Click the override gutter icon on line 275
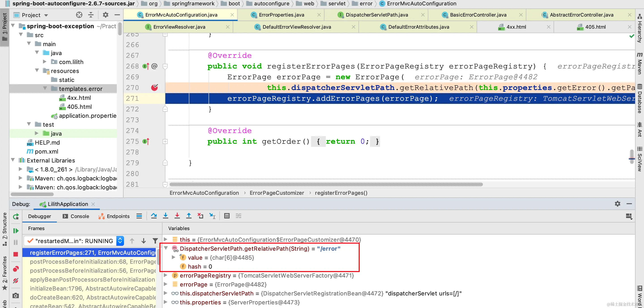Viewport: 644px width, 308px height. [x=146, y=141]
